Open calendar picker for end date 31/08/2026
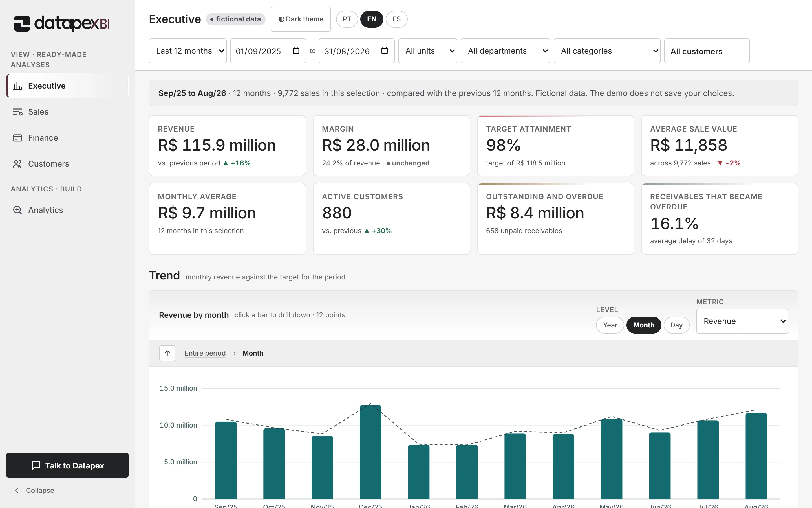The image size is (812, 508). [385, 51]
